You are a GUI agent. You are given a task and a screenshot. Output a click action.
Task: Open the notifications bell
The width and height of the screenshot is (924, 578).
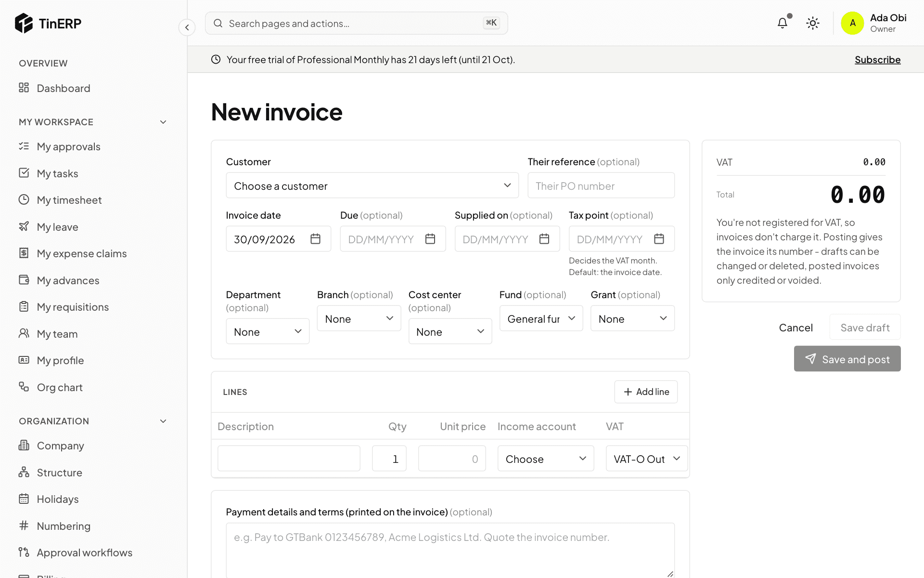(783, 23)
